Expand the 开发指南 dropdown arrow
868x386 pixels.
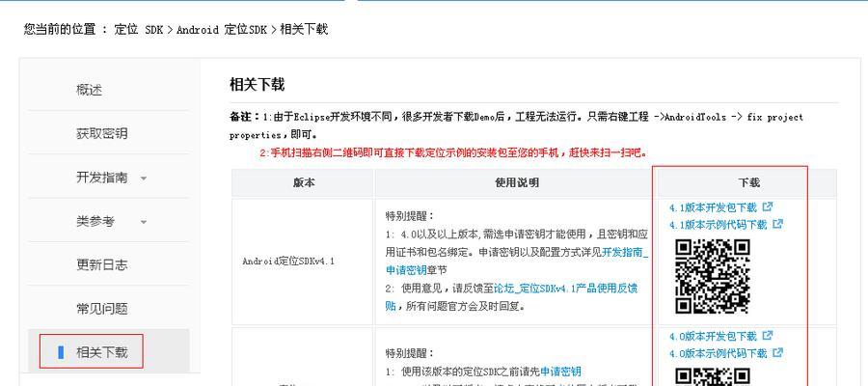144,179
